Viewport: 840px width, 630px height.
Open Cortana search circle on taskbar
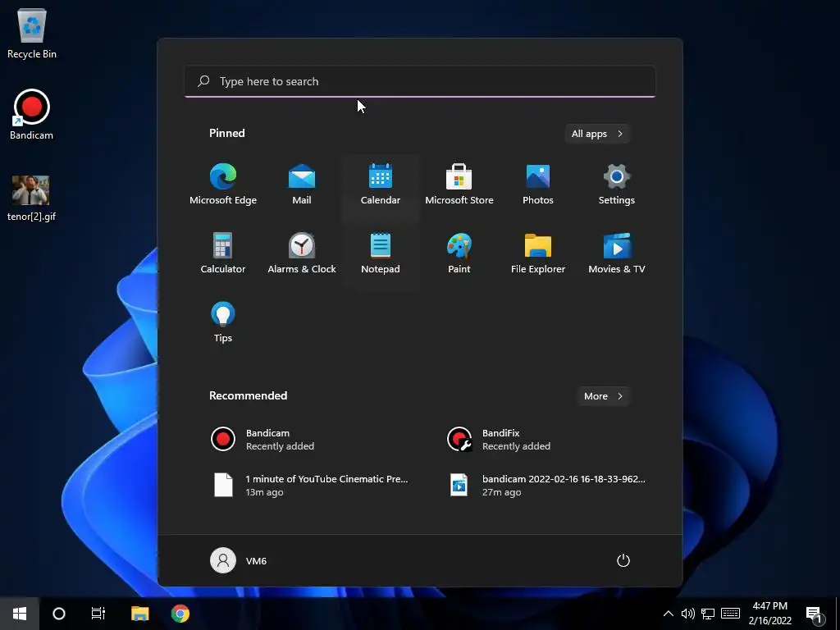59,614
